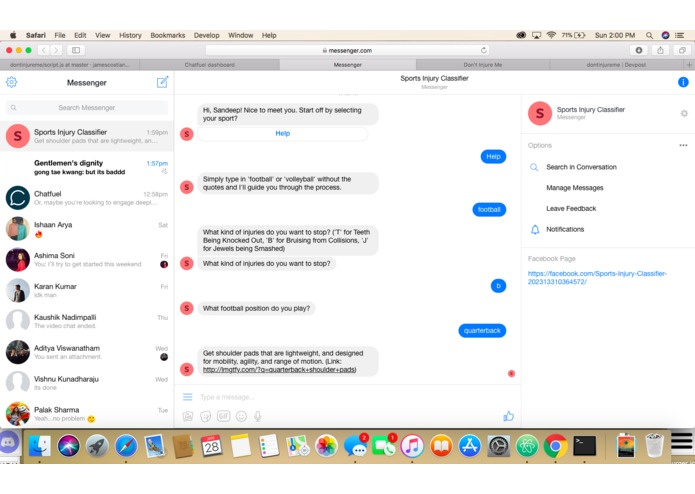Image resolution: width=695 pixels, height=494 pixels.
Task: Show Safari downloads button
Action: pos(639,50)
